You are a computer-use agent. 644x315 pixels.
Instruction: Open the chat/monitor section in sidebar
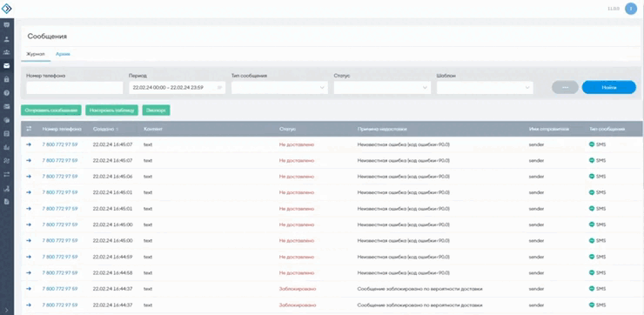(7, 25)
